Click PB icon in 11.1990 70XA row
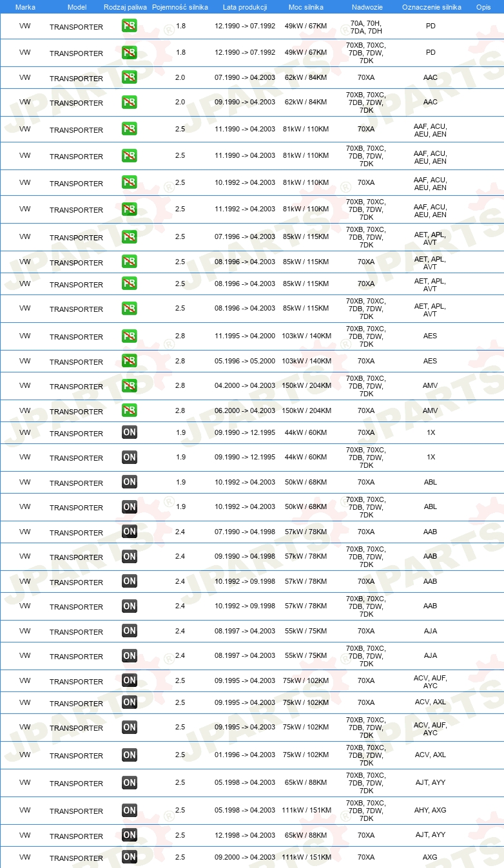Image resolution: width=504 pixels, height=868 pixels. click(x=130, y=129)
